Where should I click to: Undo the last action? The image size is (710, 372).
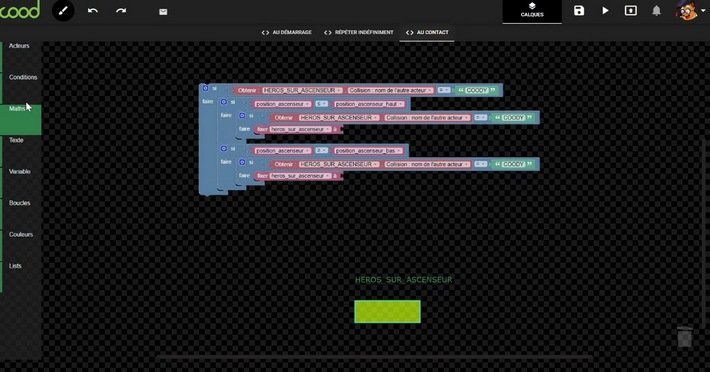(x=93, y=11)
